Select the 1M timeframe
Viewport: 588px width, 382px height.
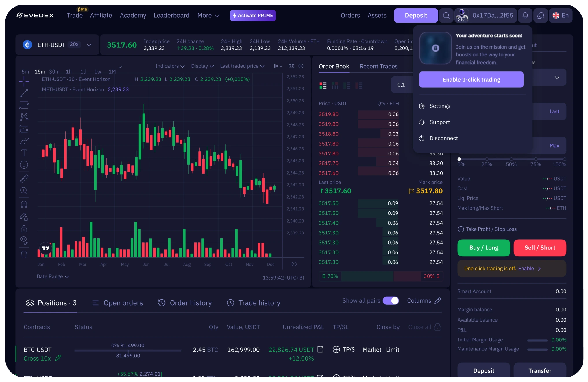pos(112,71)
